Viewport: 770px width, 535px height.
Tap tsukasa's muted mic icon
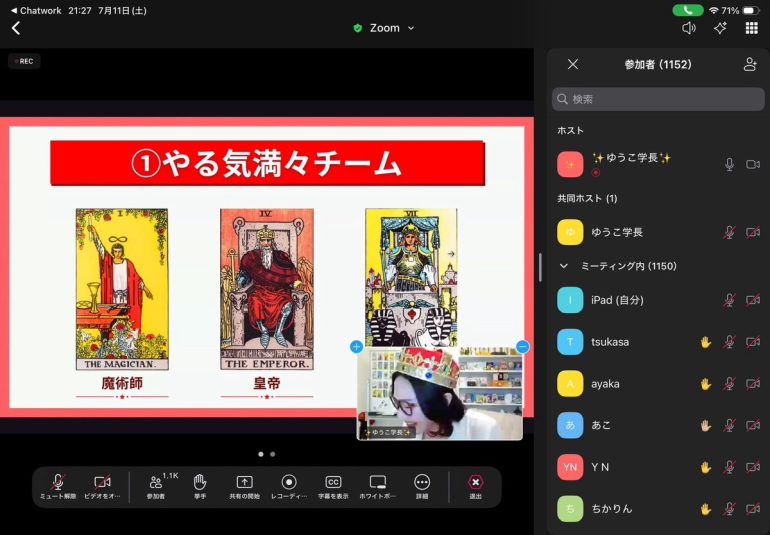[x=729, y=342]
